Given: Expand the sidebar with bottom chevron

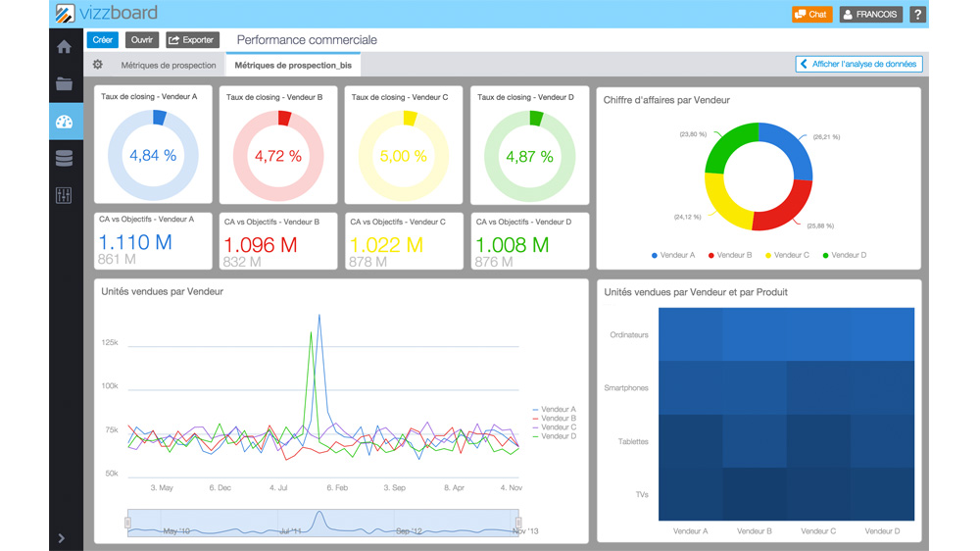Looking at the screenshot, I should coord(62,538).
